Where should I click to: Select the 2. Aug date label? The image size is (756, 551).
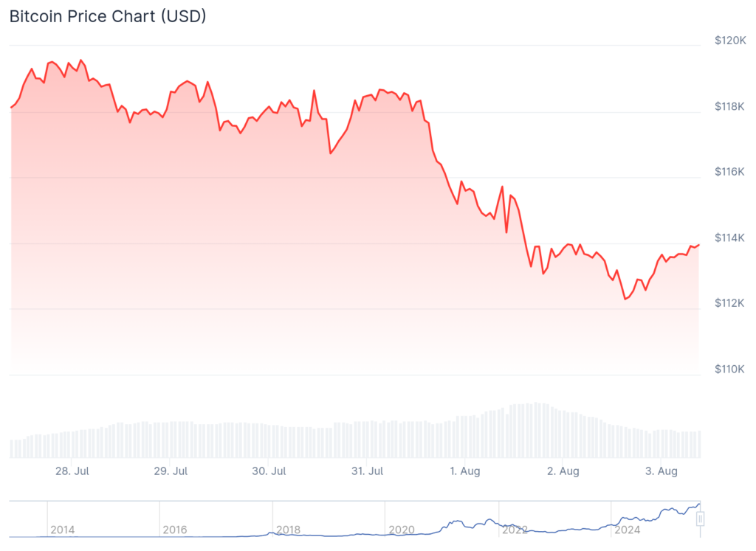[562, 471]
